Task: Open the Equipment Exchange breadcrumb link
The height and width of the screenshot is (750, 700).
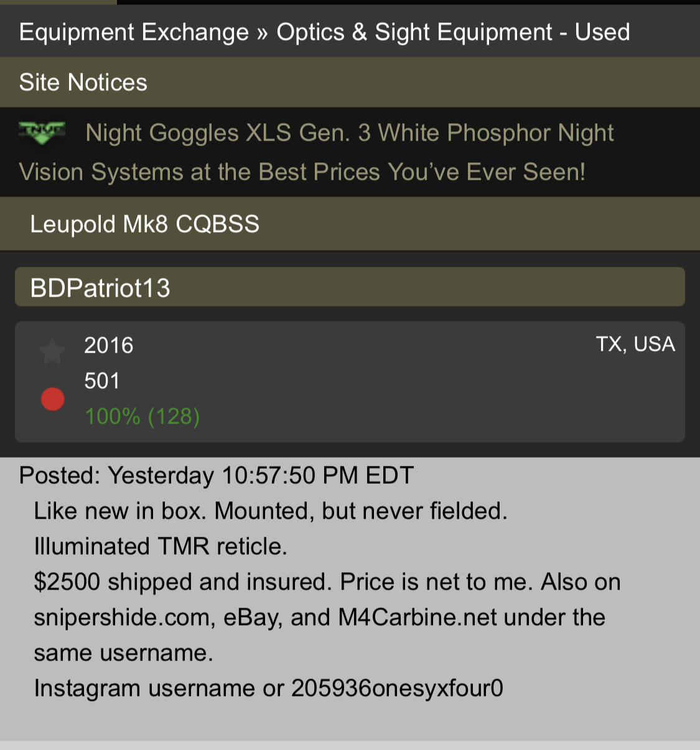Action: click(134, 32)
